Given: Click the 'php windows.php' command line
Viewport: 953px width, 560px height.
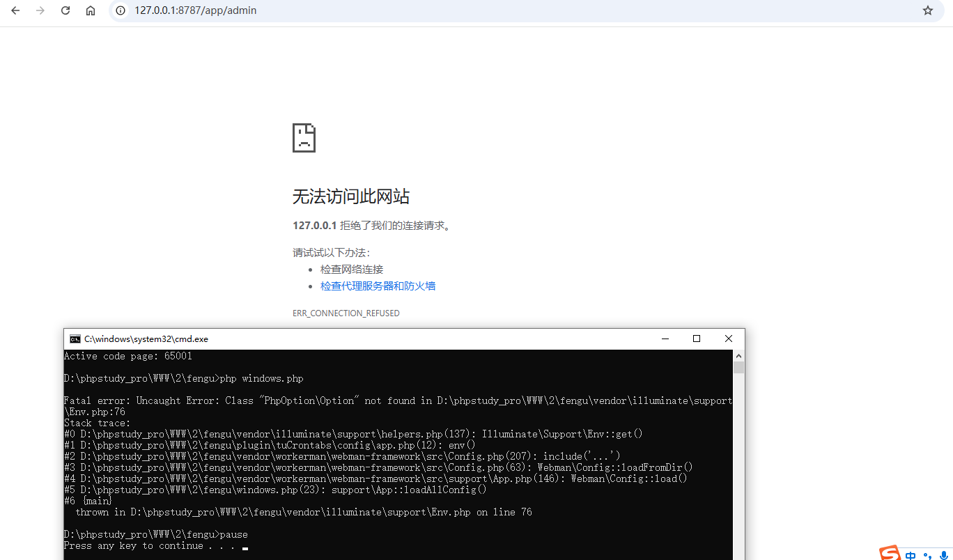Looking at the screenshot, I should click(184, 378).
